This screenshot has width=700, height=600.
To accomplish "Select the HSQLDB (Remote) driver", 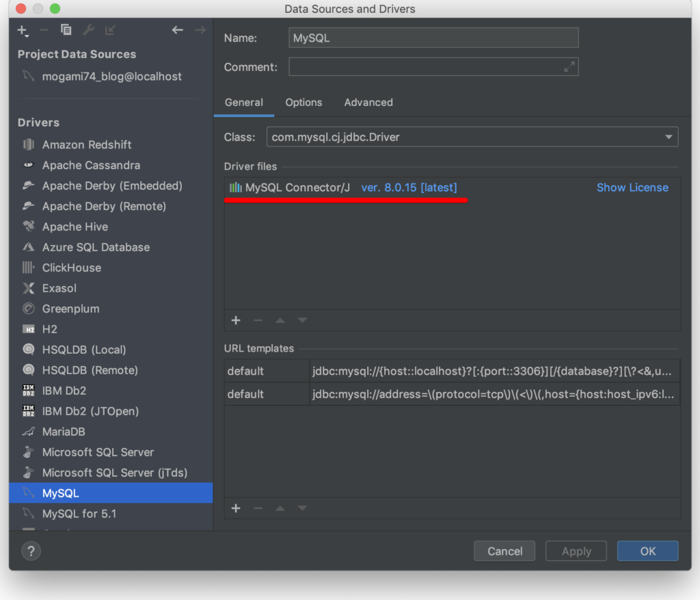I will [111, 370].
